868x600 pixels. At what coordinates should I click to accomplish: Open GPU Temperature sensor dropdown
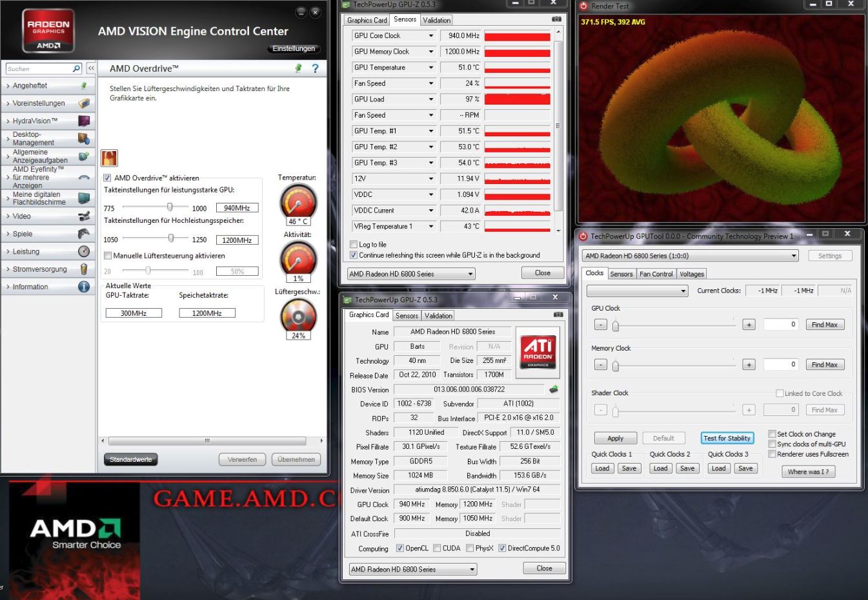tap(431, 67)
